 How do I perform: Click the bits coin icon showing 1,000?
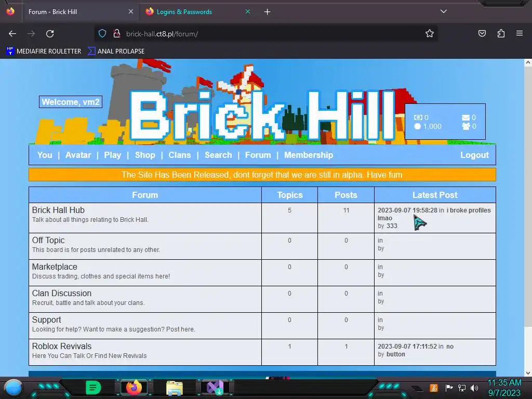[417, 126]
